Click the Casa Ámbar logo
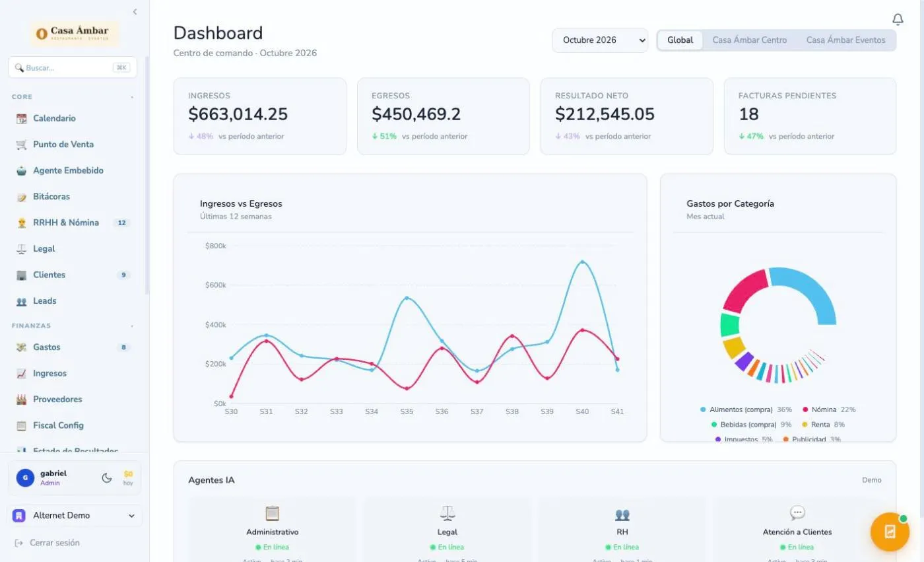Image resolution: width=924 pixels, height=562 pixels. point(75,33)
